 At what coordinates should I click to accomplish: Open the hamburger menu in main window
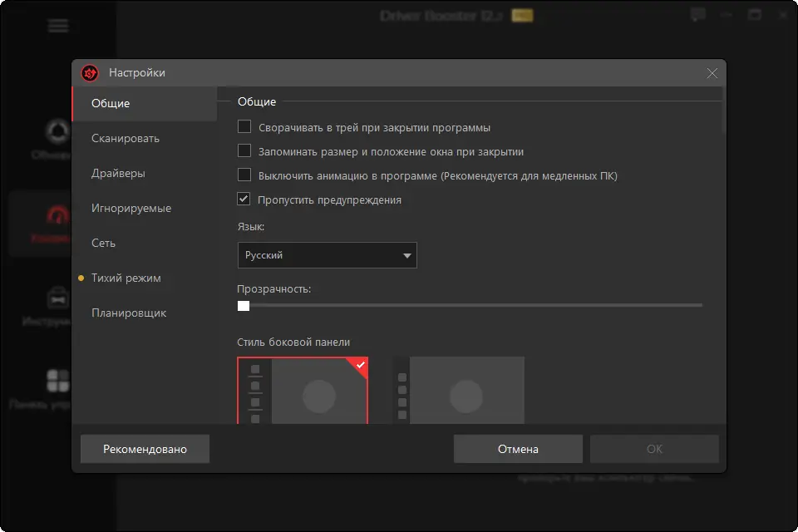point(58,26)
